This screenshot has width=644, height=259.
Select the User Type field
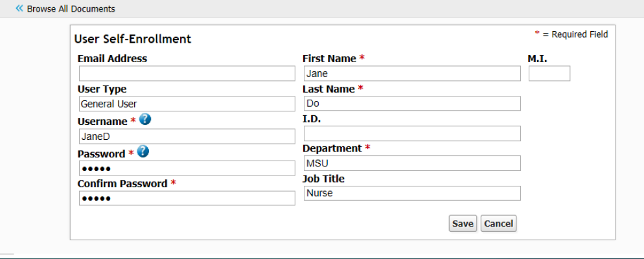[187, 104]
